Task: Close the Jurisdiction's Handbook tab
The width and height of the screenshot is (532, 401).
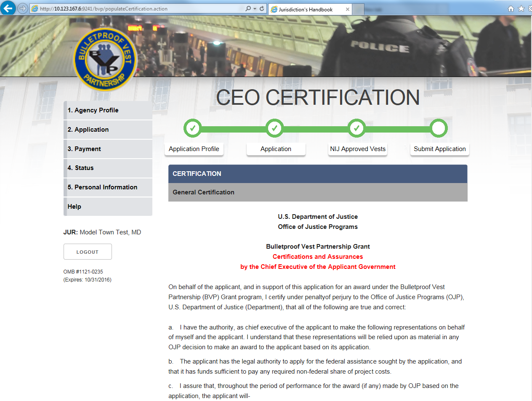Action: (348, 9)
